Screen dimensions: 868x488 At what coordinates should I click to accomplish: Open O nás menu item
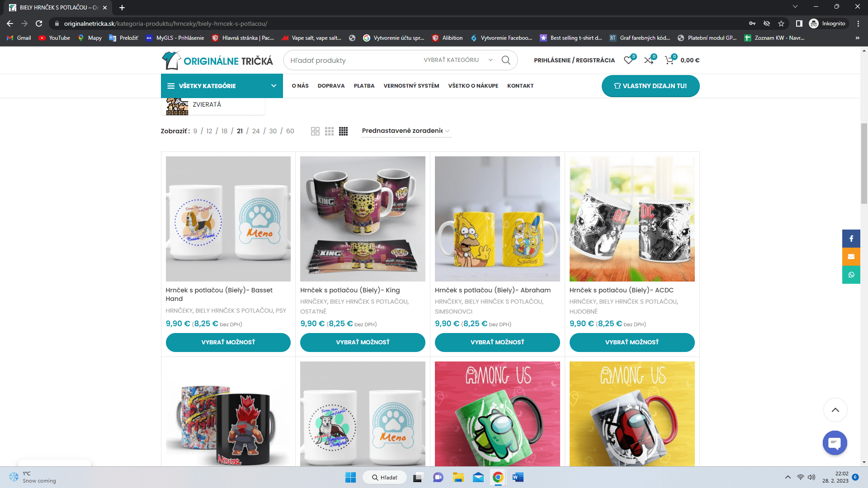[x=300, y=86]
